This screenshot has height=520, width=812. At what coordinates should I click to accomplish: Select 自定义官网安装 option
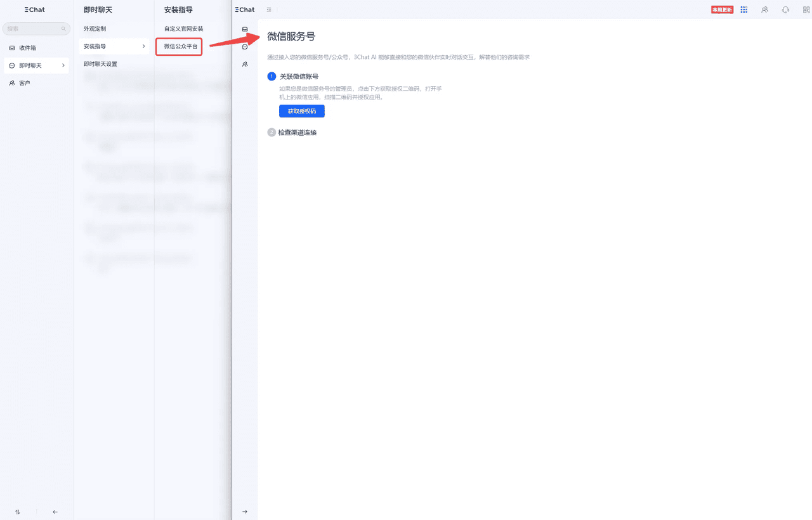(183, 29)
